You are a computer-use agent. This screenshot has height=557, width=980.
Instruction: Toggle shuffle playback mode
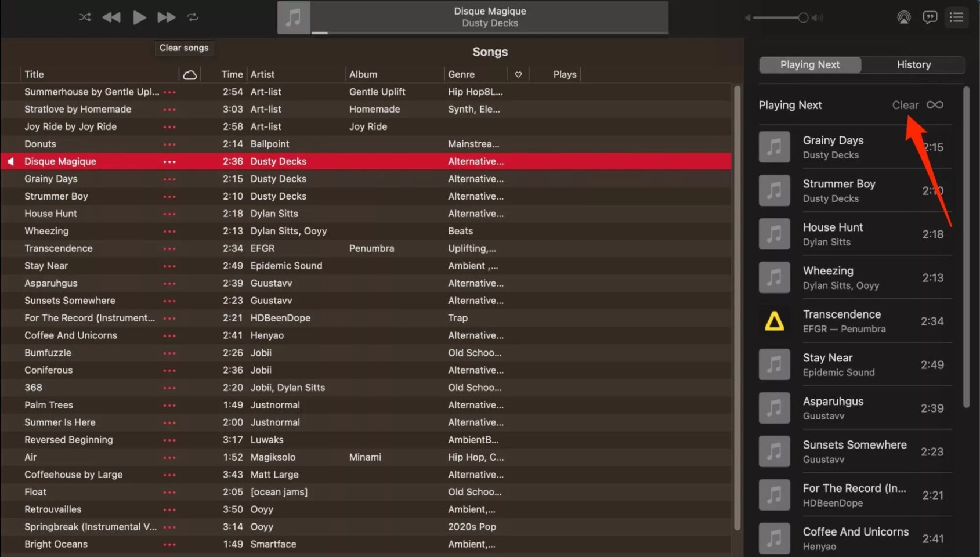(x=85, y=17)
